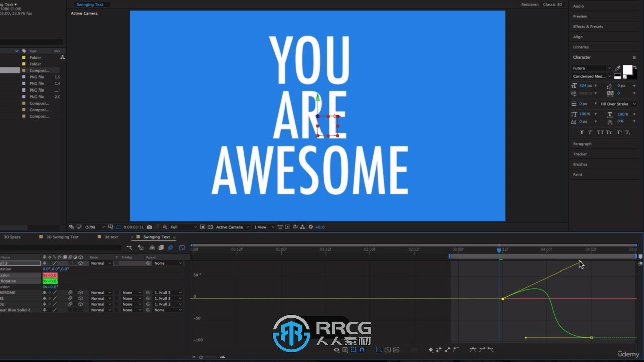The height and width of the screenshot is (362, 644).
Task: Toggle 3D layer switch for AWESOME layer
Action: tap(80, 293)
